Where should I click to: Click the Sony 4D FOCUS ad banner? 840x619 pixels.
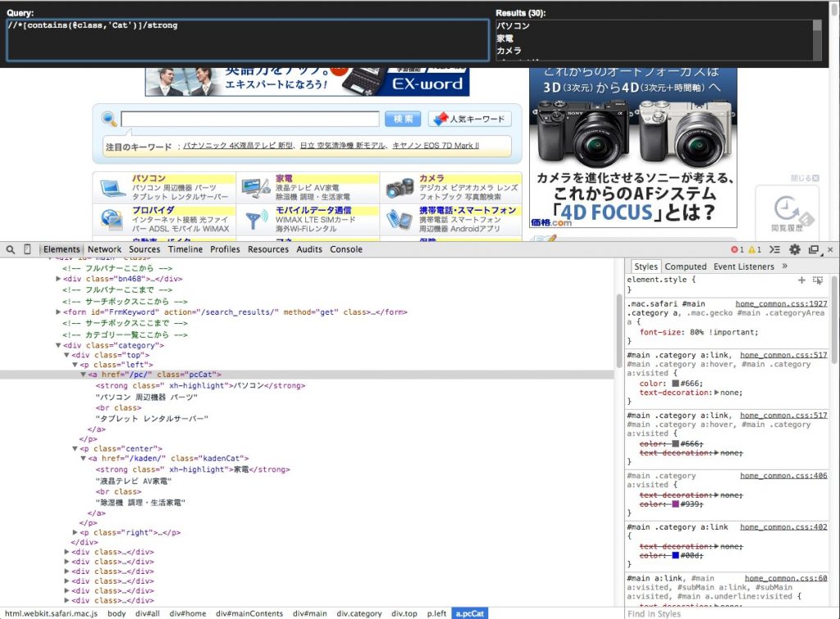pyautogui.click(x=632, y=148)
